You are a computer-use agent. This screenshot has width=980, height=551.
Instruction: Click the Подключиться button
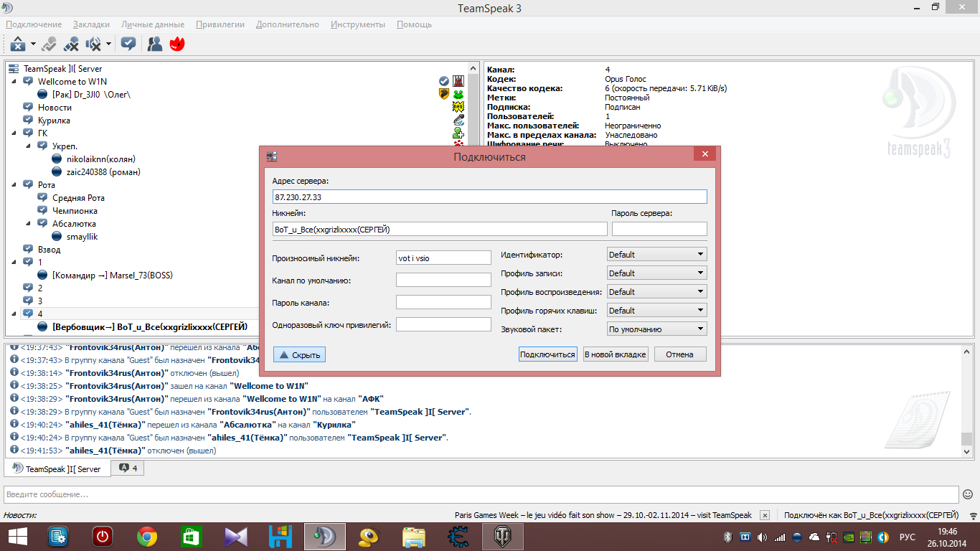[x=548, y=354]
